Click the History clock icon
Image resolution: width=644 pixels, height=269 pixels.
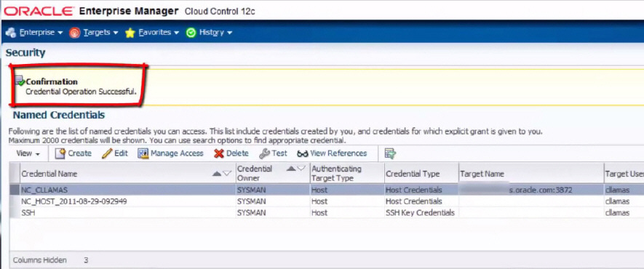tap(191, 33)
